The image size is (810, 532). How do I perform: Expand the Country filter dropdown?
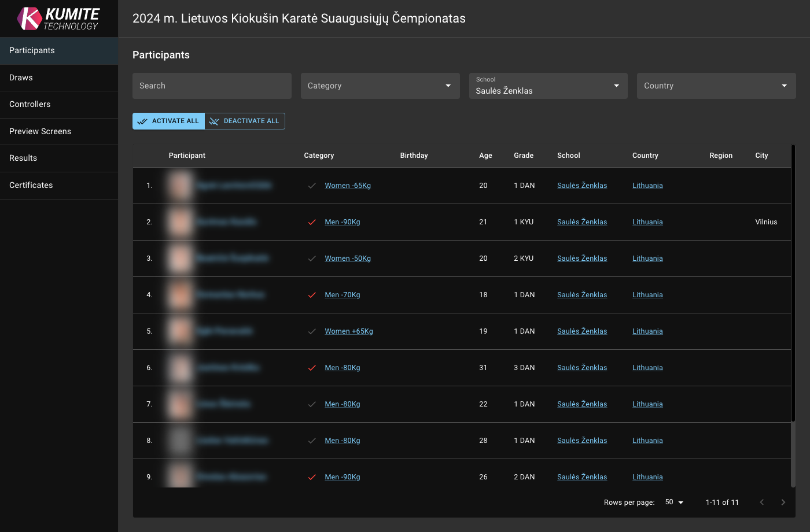pos(716,86)
